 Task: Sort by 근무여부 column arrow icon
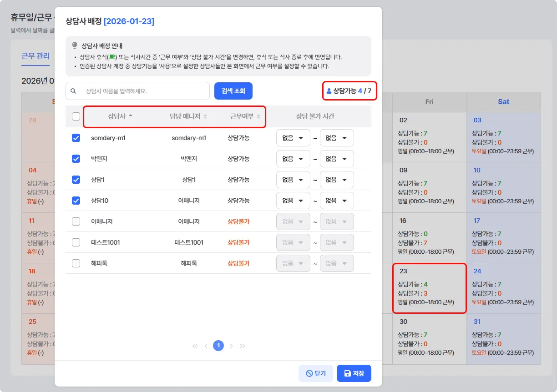(x=258, y=116)
